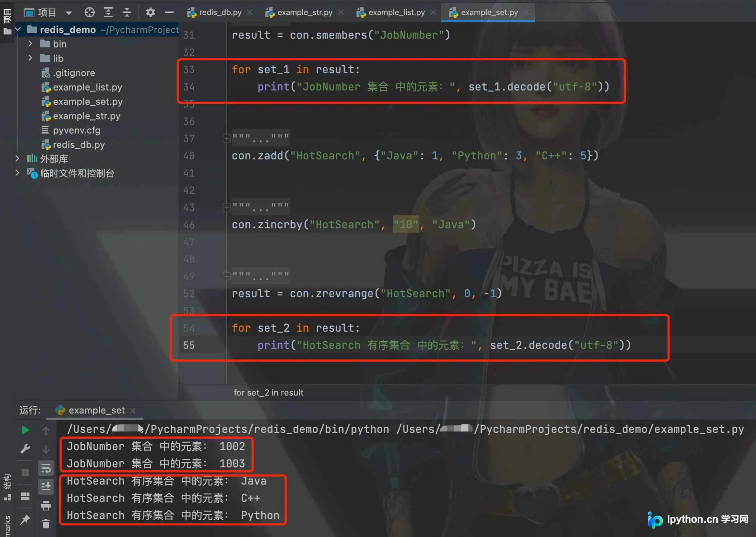
Task: Hide the project panel with the minus icon
Action: click(x=169, y=13)
